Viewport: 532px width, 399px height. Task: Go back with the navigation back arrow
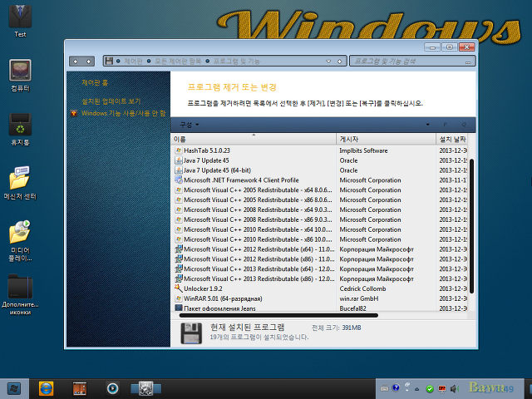pos(76,62)
